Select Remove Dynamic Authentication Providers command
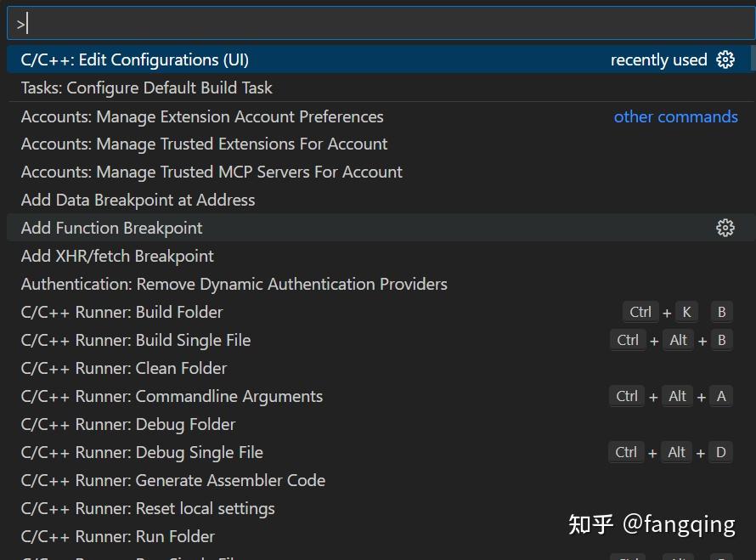 [x=379, y=284]
